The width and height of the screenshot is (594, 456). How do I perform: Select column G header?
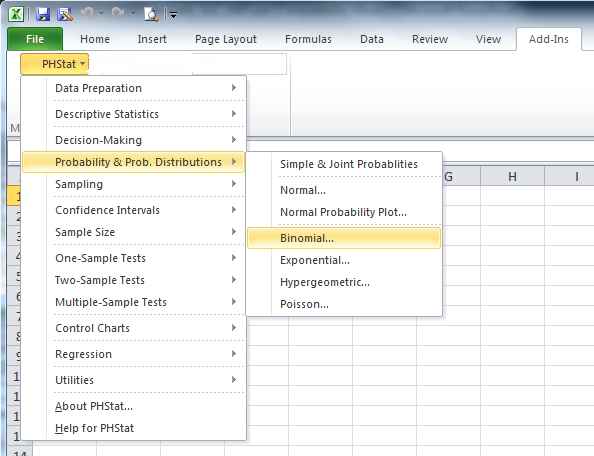(x=461, y=176)
